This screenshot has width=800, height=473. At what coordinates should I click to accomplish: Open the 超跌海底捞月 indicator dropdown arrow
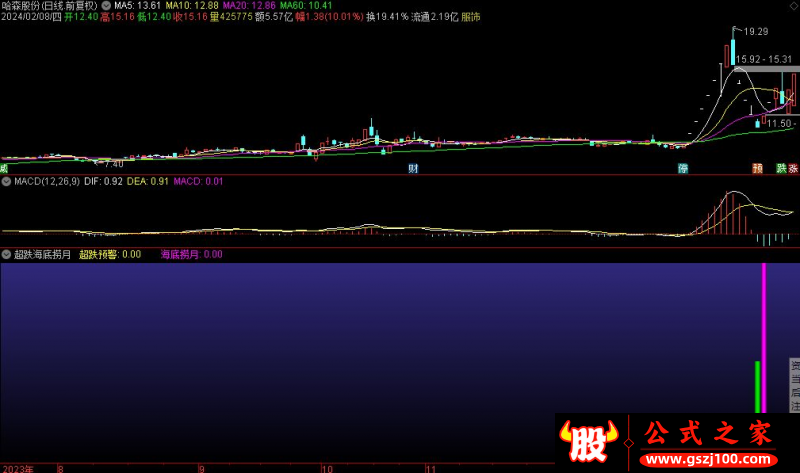6,255
